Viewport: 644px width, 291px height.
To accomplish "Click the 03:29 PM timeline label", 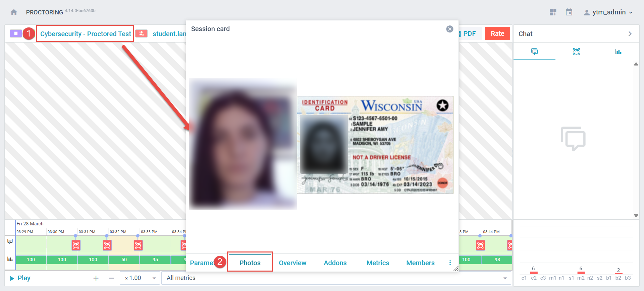I will tap(25, 232).
